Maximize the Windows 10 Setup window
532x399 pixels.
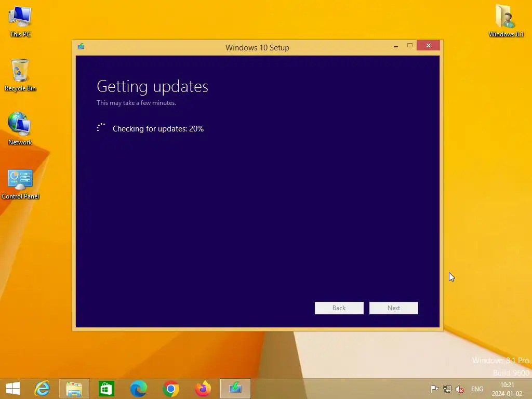pyautogui.click(x=410, y=46)
